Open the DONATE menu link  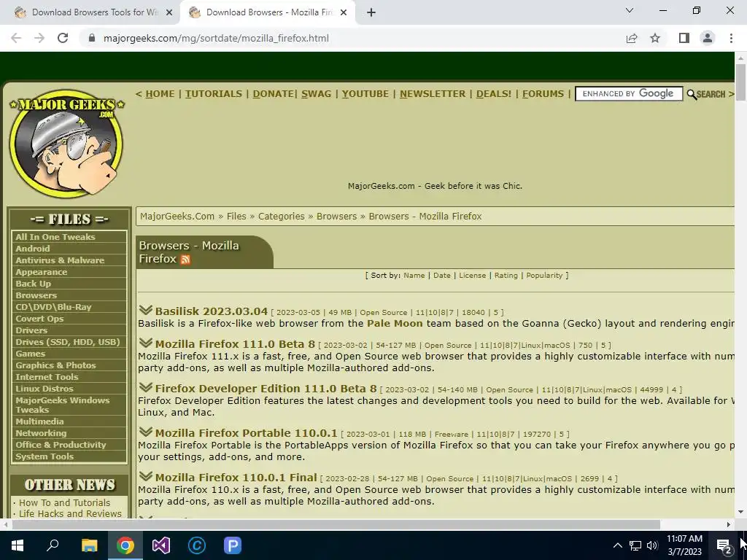coord(273,94)
